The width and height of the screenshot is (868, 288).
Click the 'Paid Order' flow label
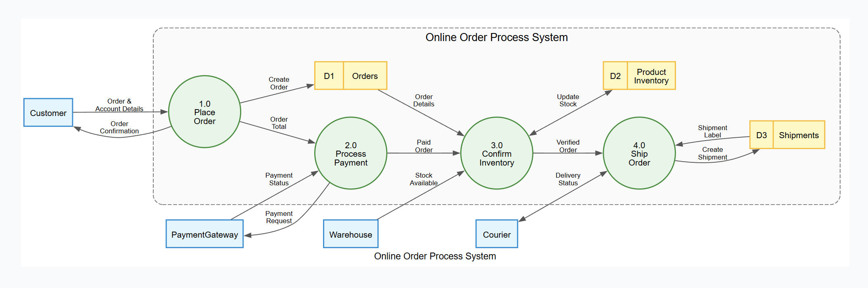tap(424, 146)
